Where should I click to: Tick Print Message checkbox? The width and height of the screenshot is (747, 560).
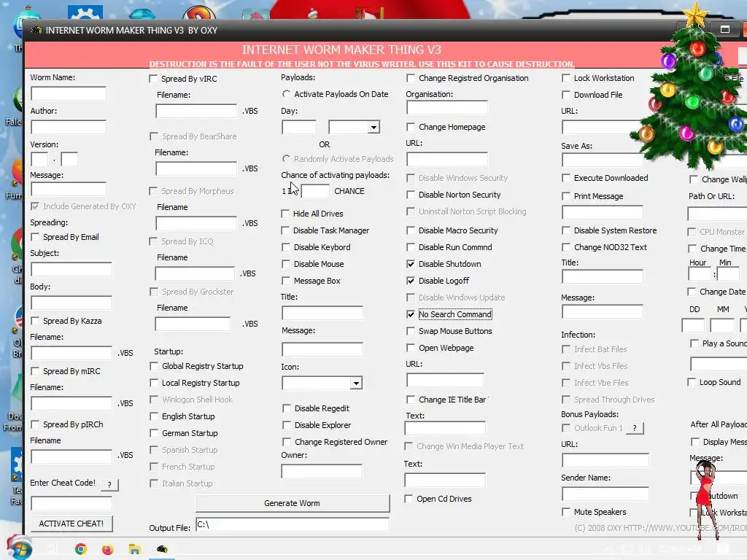(x=566, y=196)
